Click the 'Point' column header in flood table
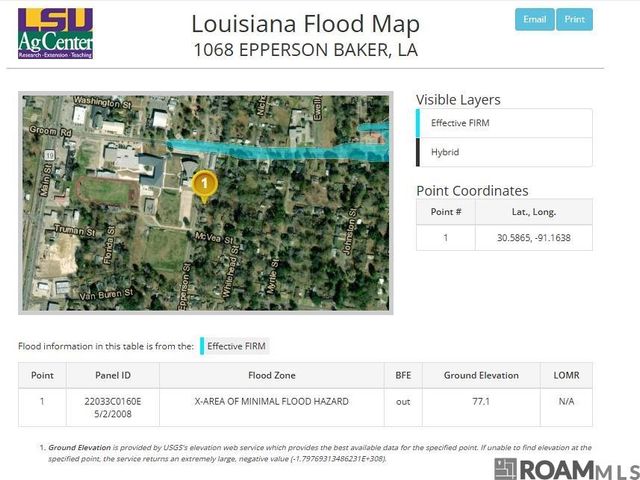Image resolution: width=640 pixels, height=480 pixels. coord(42,375)
